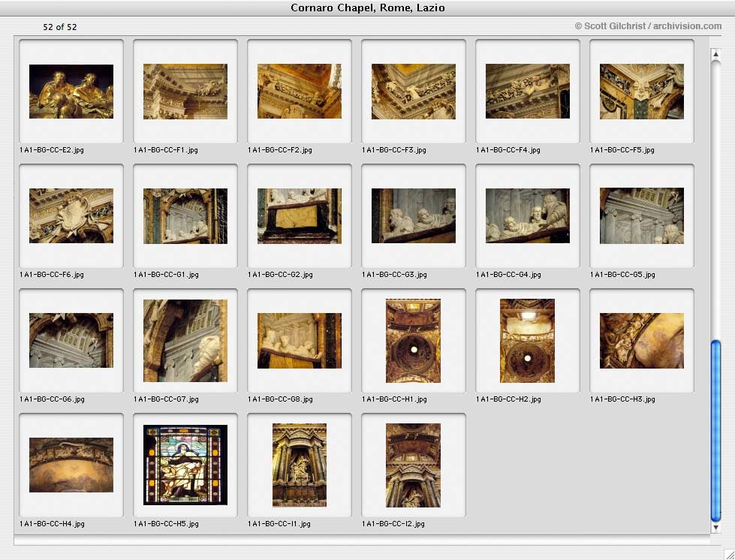Viewport: 735px width, 560px height.
Task: Select thumbnail image 1A1-BG-CC-G6.jpg
Action: point(71,340)
